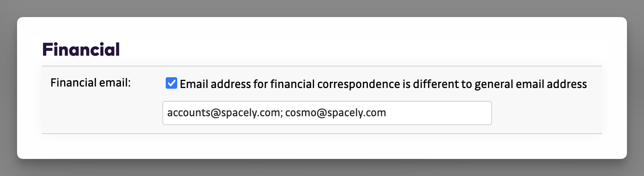This screenshot has width=644, height=176.
Task: Click the grey backdrop right of the panel
Action: (635, 88)
